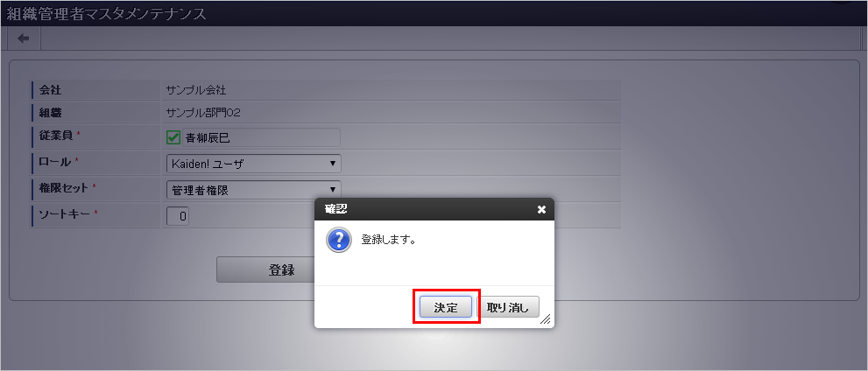Close the 確認 dialog with the X

click(x=541, y=209)
